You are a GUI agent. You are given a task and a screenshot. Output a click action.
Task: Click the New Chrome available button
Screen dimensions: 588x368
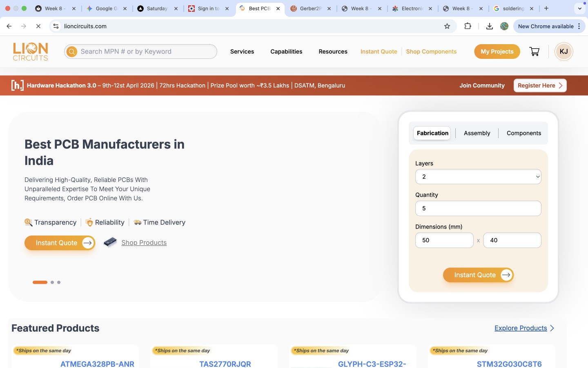[x=549, y=26]
